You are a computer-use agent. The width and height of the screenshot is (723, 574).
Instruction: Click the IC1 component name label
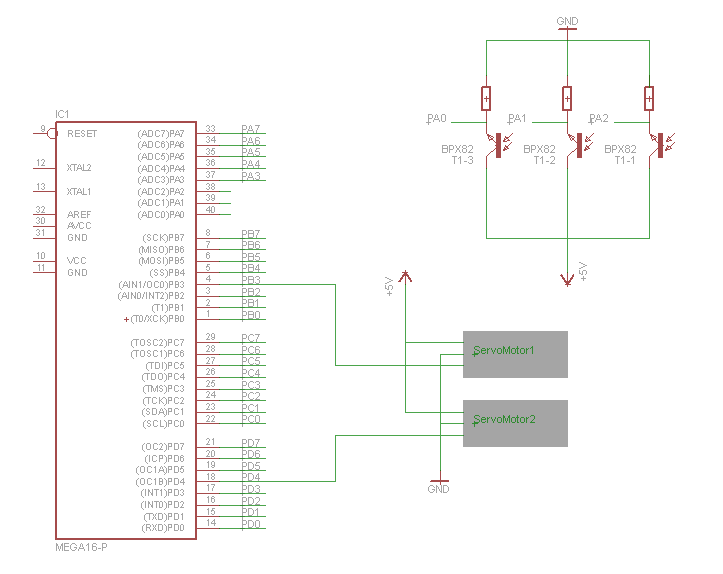(x=62, y=114)
